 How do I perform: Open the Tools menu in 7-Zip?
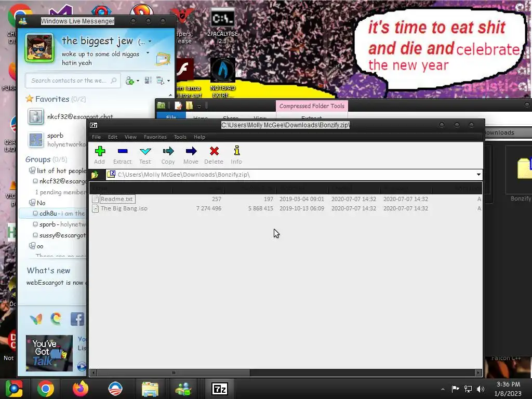coord(180,137)
